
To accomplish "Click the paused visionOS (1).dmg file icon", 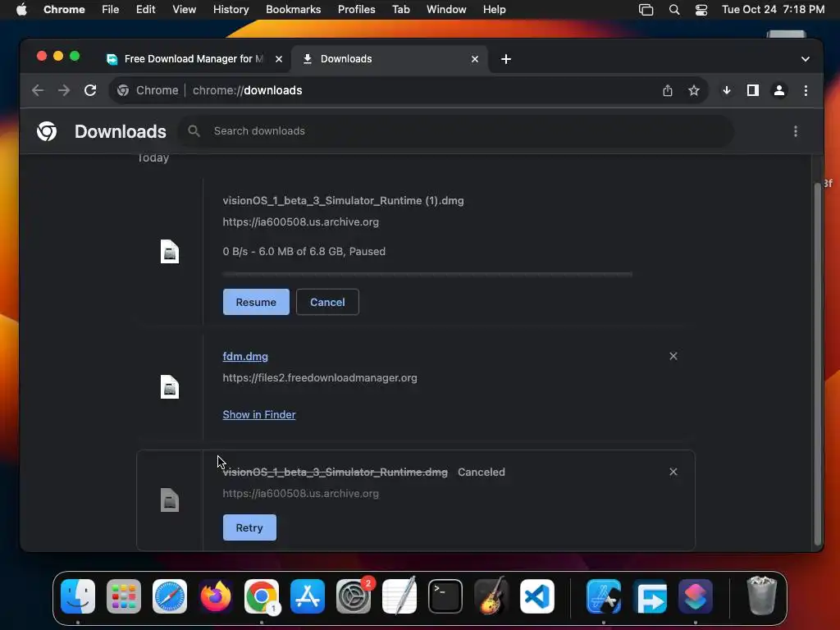I will [x=170, y=252].
